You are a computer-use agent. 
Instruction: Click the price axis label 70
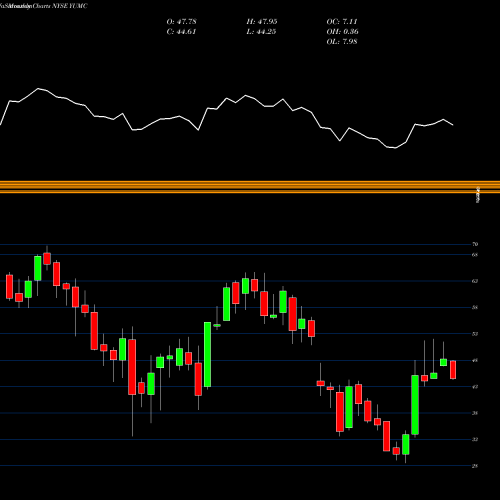pos(475,244)
